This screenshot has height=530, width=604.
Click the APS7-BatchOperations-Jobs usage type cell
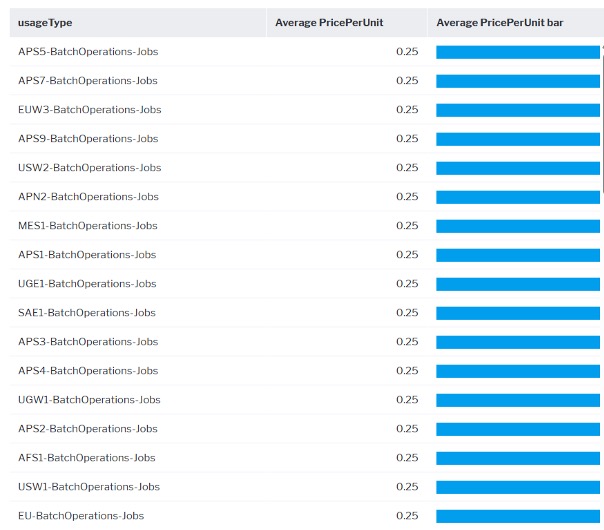88,81
